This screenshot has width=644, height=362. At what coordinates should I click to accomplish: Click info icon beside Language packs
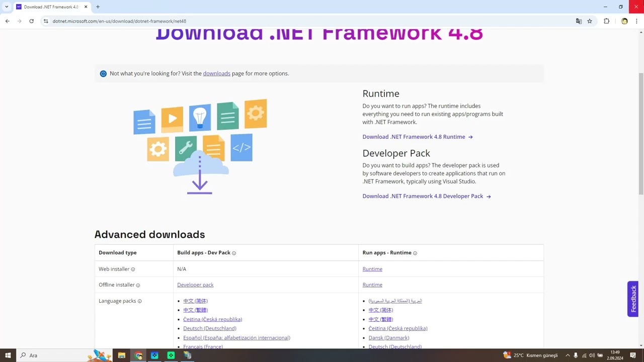click(140, 301)
